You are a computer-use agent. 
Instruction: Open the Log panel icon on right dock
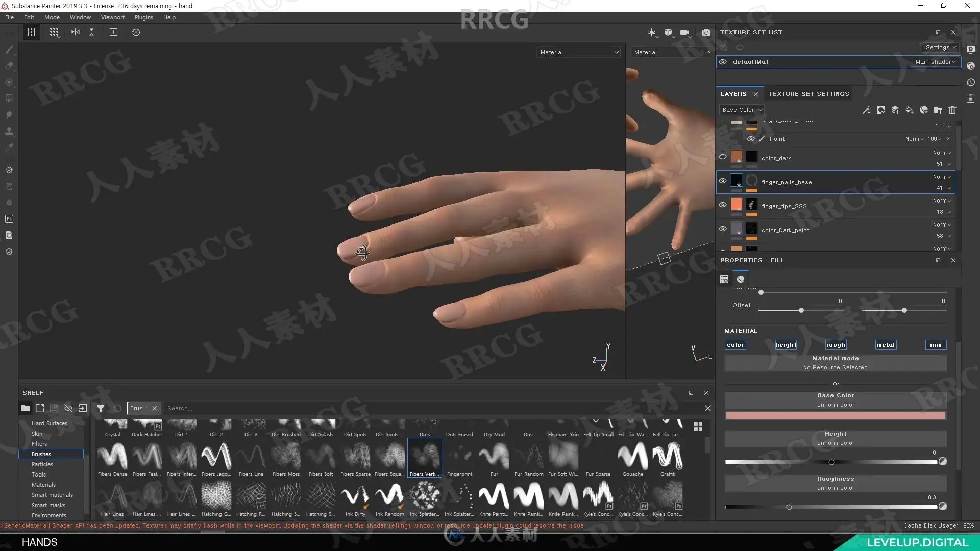[x=971, y=98]
